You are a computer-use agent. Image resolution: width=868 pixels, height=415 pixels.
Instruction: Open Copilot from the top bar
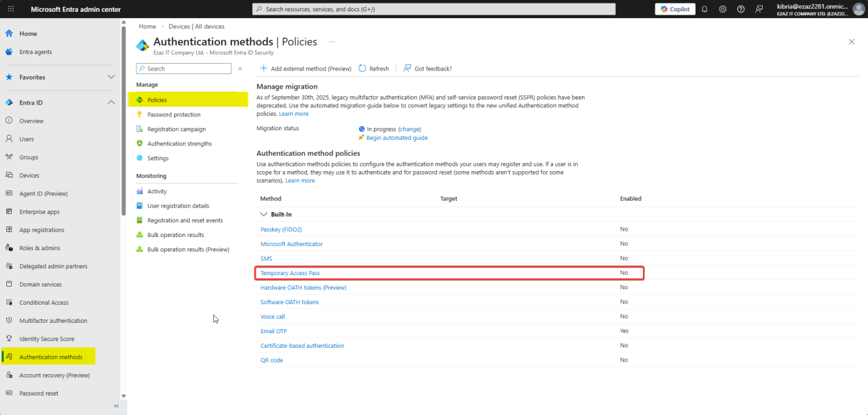point(675,9)
